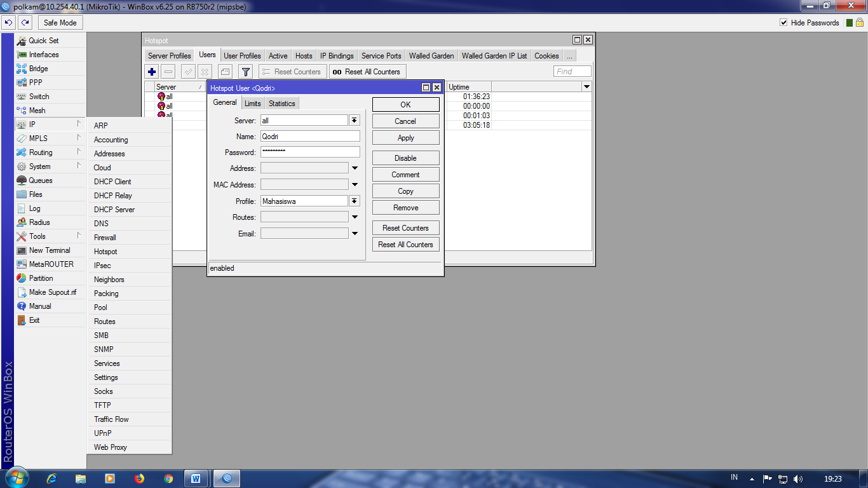Switch to Server Profiles tab
This screenshot has width=868, height=488.
click(170, 56)
